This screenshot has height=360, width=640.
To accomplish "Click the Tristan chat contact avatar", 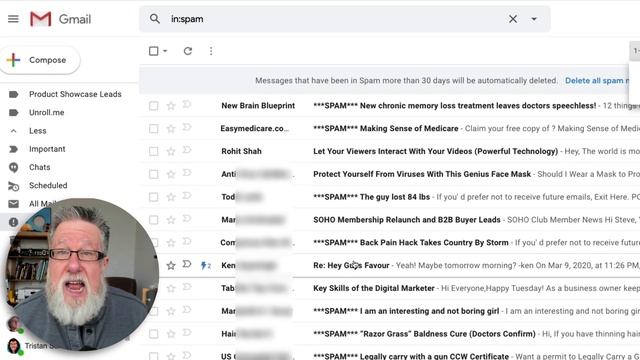I will click(x=13, y=346).
